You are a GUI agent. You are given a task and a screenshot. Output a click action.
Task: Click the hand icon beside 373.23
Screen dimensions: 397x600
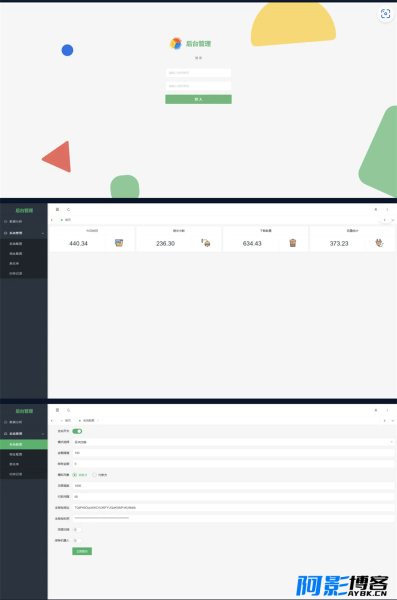click(379, 243)
